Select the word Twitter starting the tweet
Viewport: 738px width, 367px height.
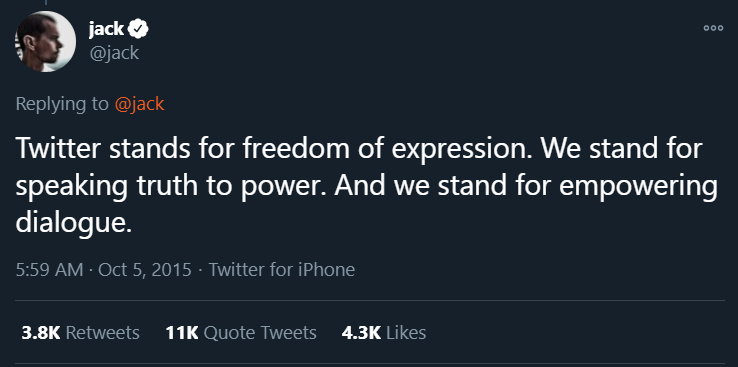coord(58,148)
